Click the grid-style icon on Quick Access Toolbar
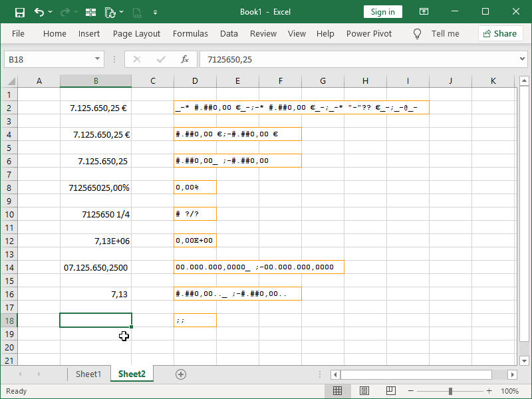The image size is (532, 399). pyautogui.click(x=90, y=11)
